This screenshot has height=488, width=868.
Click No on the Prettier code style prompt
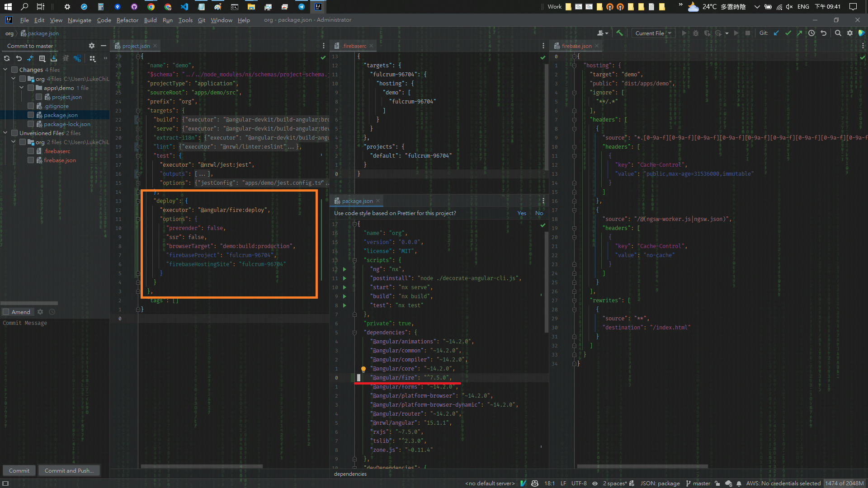coord(539,213)
